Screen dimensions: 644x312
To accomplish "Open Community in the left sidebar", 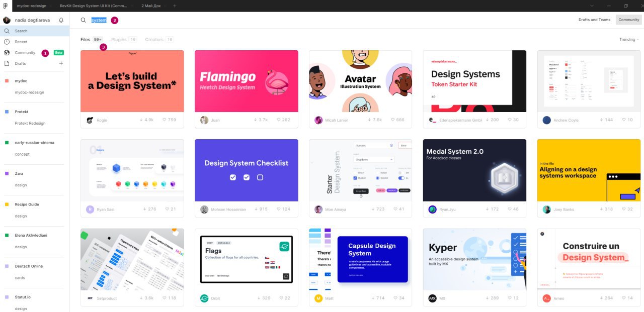I will (x=35, y=53).
